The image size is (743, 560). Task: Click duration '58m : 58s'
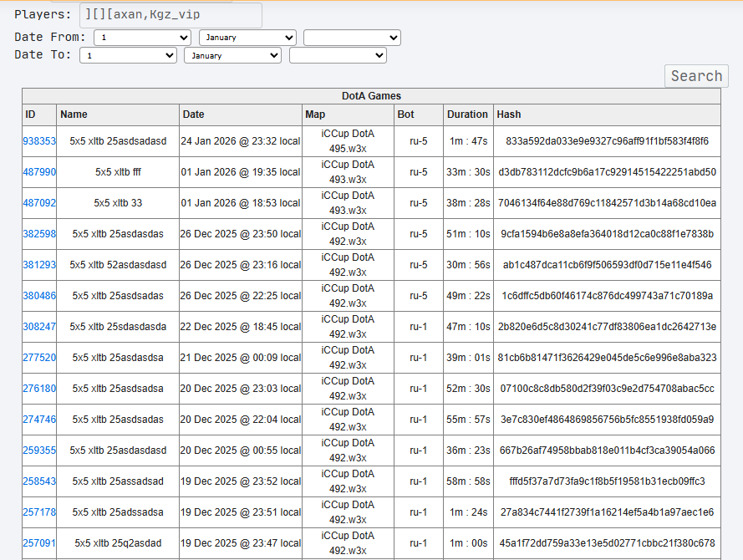(468, 481)
